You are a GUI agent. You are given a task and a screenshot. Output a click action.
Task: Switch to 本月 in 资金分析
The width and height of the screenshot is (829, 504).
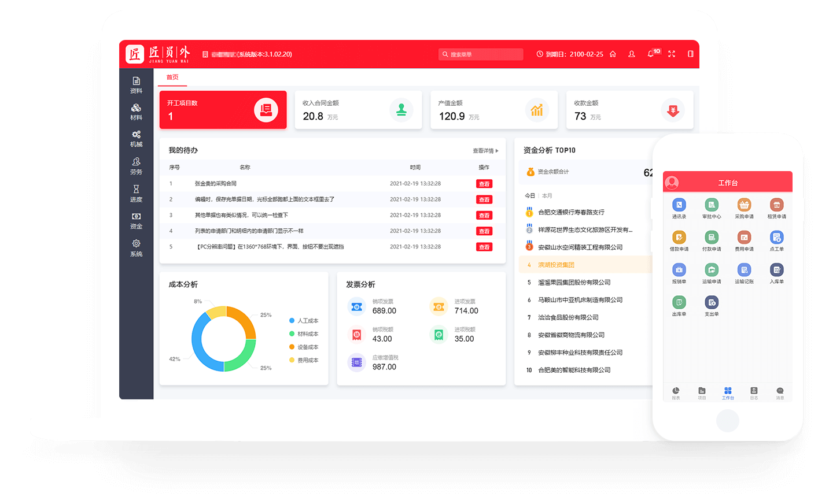(547, 196)
